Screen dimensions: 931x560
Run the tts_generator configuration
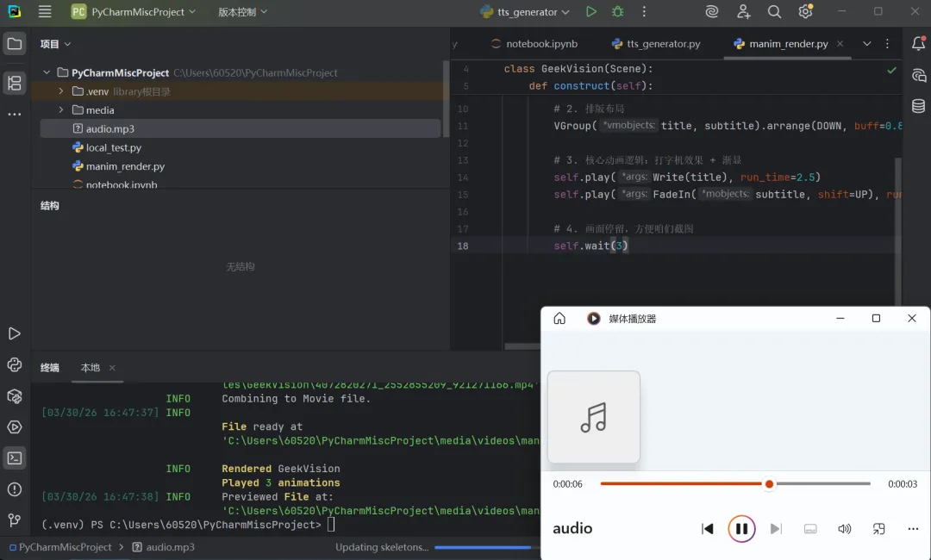tap(590, 11)
